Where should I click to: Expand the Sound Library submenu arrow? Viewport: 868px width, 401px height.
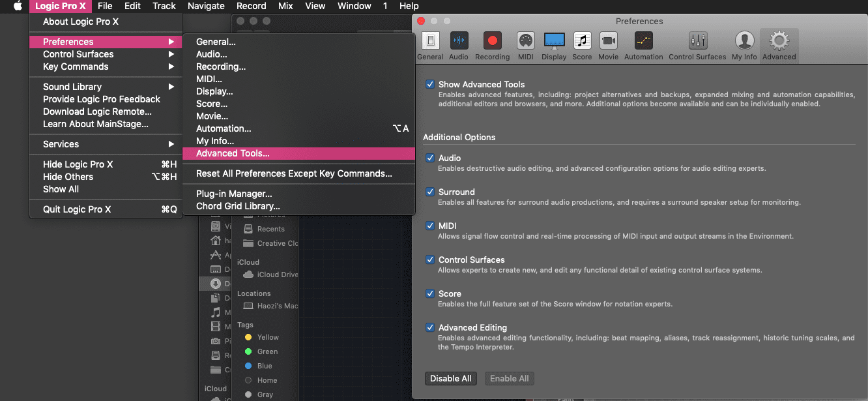click(x=171, y=87)
